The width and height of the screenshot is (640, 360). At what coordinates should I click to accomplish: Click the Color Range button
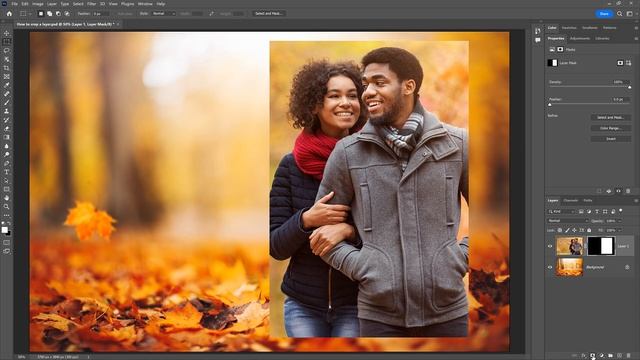(611, 128)
